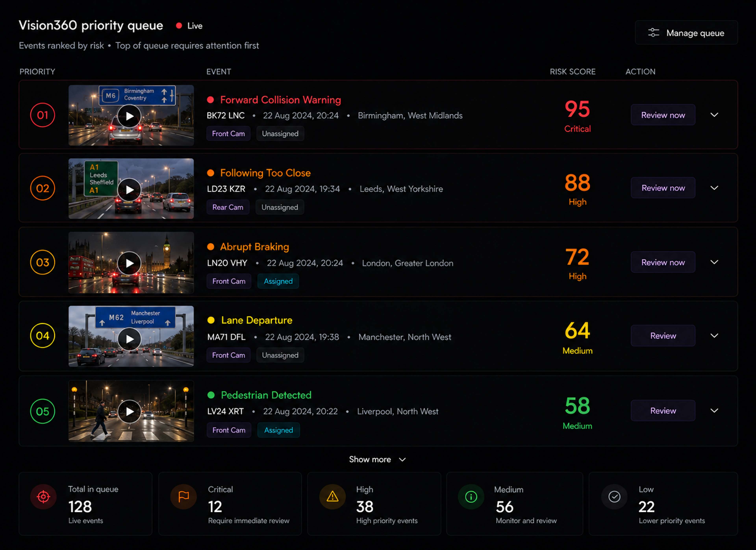Click the High warning triangle icon
Screen dimensions: 756x550
(x=332, y=497)
